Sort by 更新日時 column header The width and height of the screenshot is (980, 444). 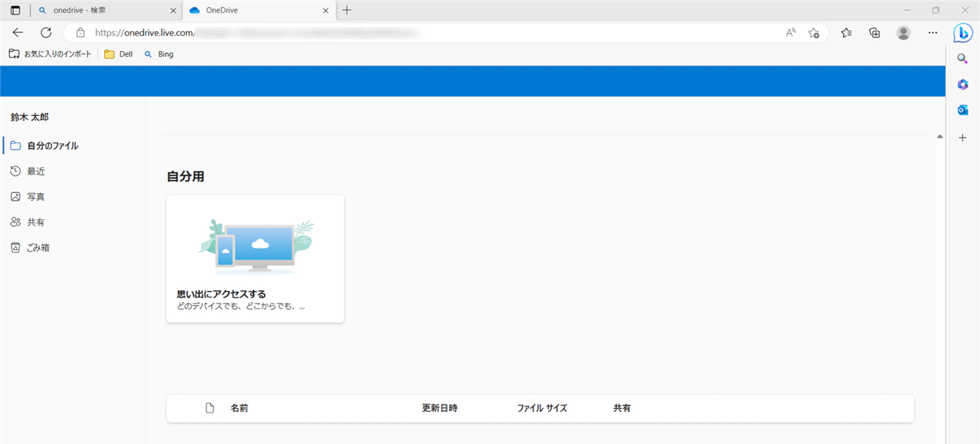439,408
